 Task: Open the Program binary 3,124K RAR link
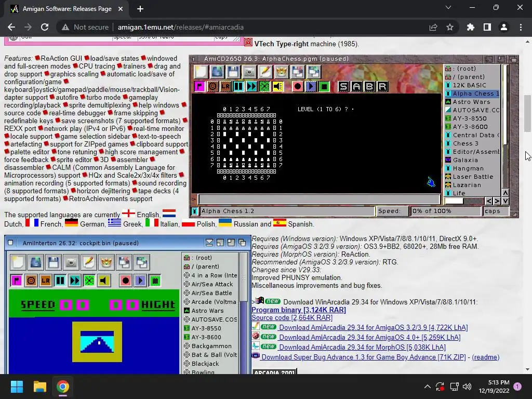[299, 310]
